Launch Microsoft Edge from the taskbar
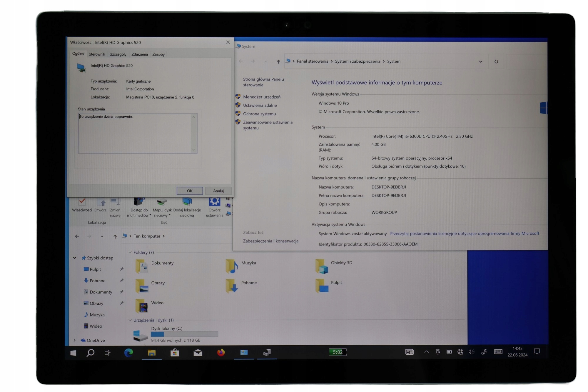 tap(128, 352)
